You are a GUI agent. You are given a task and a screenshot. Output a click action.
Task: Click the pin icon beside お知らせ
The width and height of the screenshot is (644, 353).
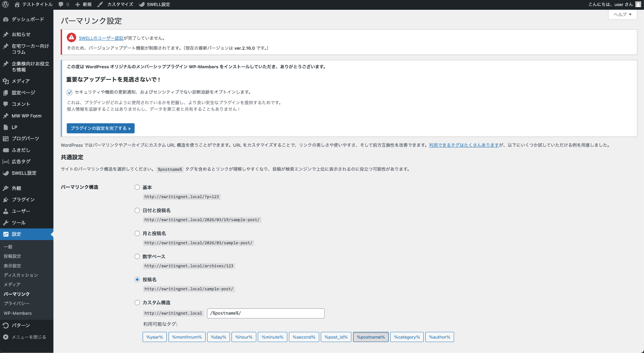click(x=6, y=34)
